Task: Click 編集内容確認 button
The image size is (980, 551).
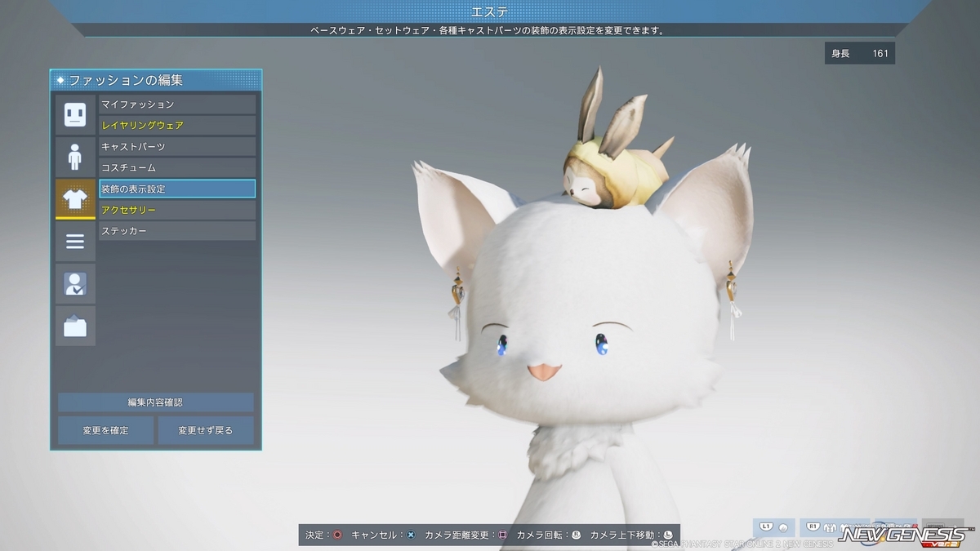Action: click(156, 402)
